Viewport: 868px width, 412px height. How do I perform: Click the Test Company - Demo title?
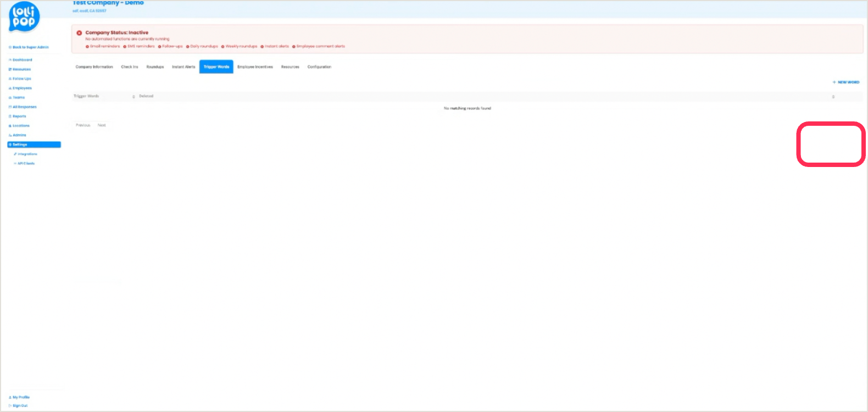pos(108,3)
